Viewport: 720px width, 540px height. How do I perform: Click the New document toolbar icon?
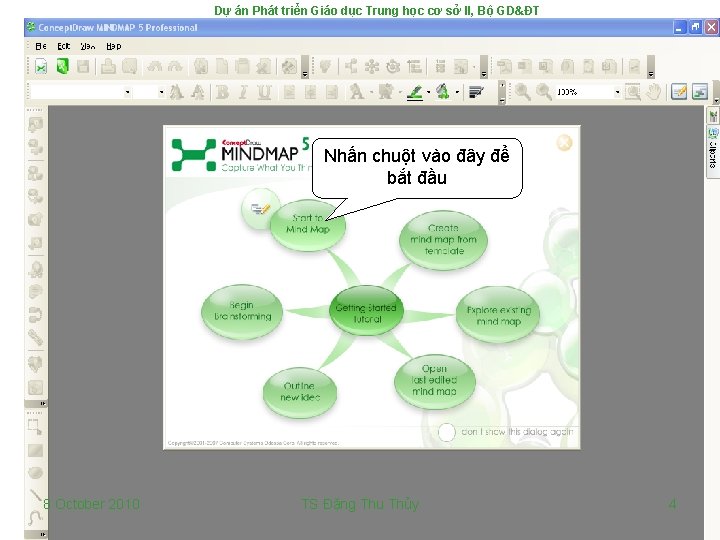tap(41, 67)
